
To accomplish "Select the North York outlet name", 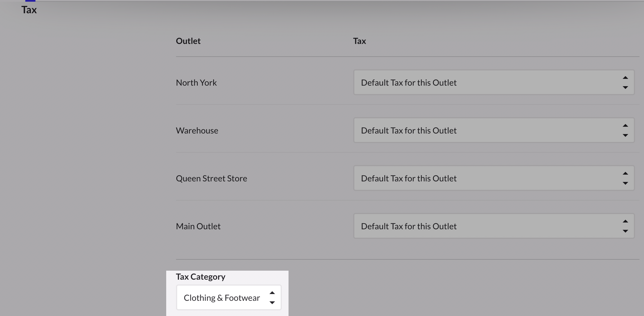I will (x=196, y=83).
